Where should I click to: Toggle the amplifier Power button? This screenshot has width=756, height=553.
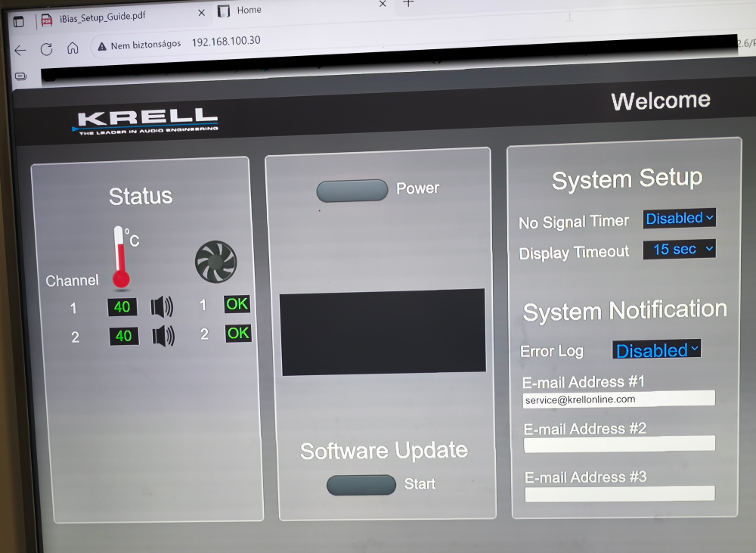[352, 191]
